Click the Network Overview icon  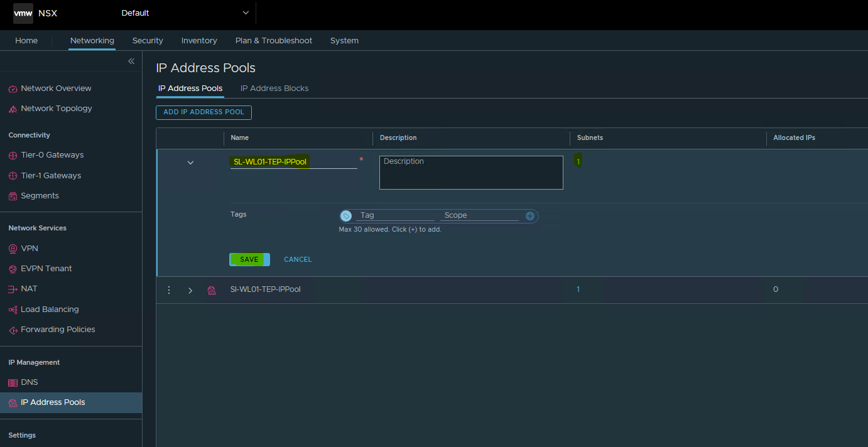point(13,89)
